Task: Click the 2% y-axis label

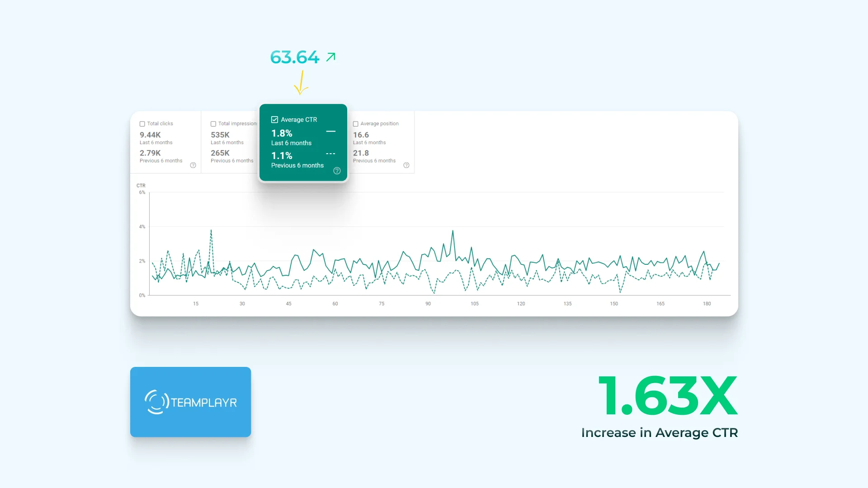Action: (142, 261)
